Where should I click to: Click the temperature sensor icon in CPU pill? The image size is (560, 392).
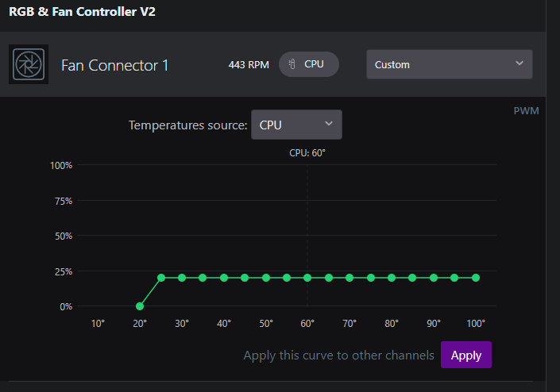click(292, 64)
